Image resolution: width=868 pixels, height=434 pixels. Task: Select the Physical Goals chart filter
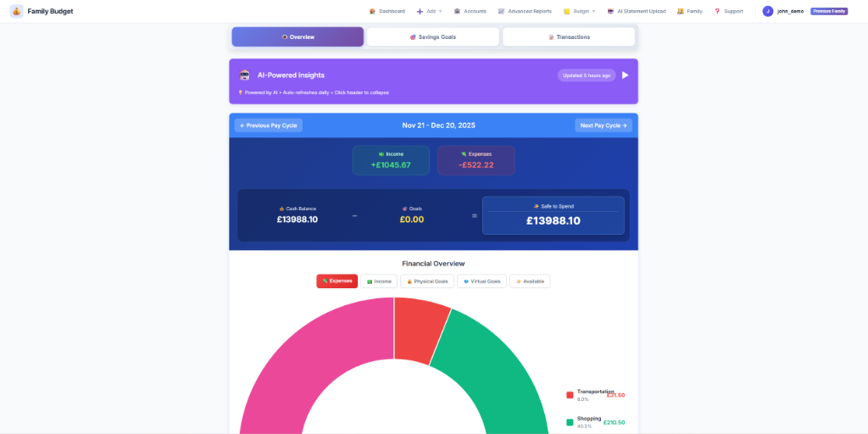click(x=427, y=281)
